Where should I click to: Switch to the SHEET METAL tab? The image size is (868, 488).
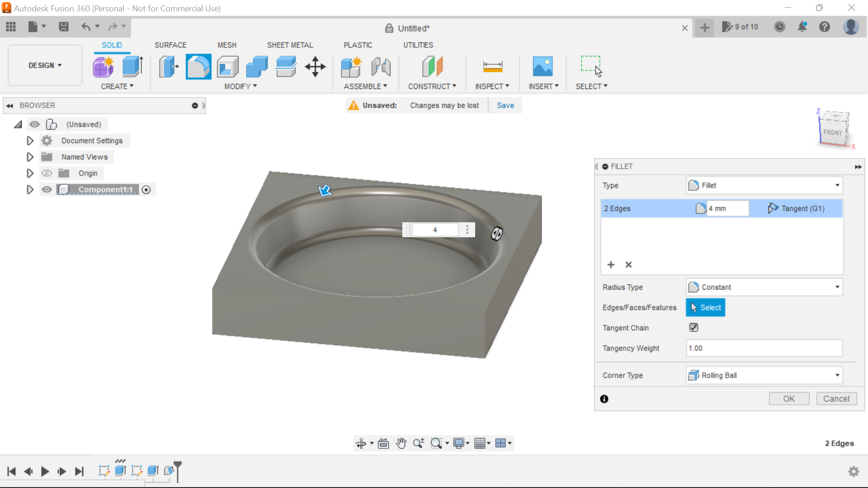click(290, 45)
